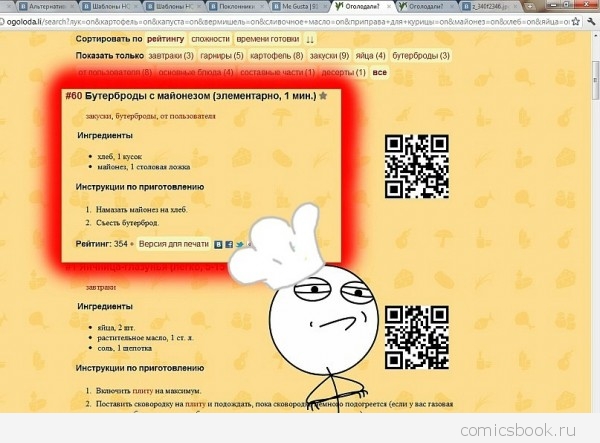Open the browser wrench settings menu

(x=592, y=21)
